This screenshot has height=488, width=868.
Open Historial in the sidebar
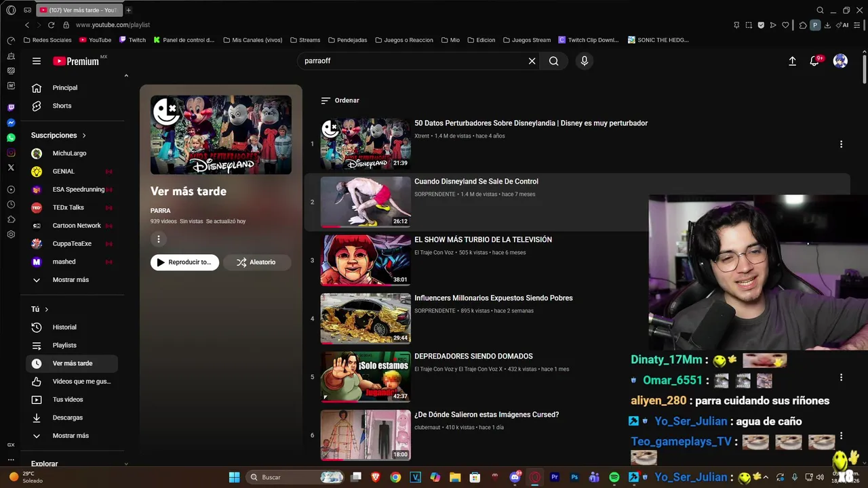coord(72,327)
